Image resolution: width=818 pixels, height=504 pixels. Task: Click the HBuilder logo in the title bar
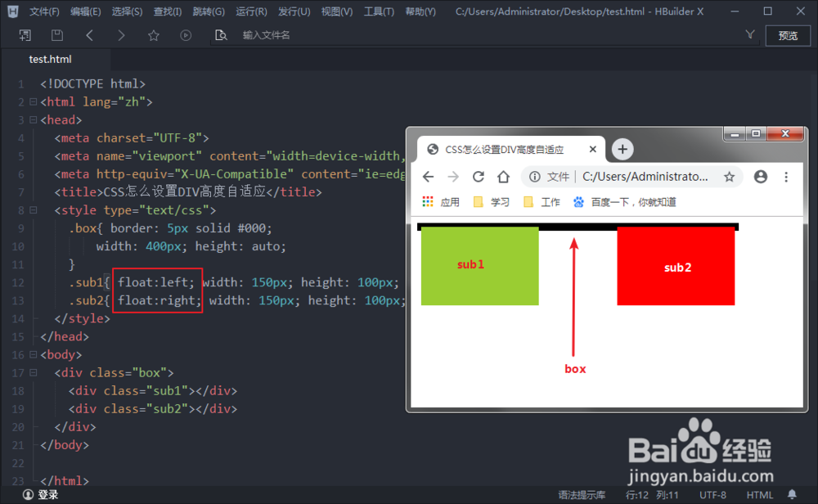(x=11, y=11)
